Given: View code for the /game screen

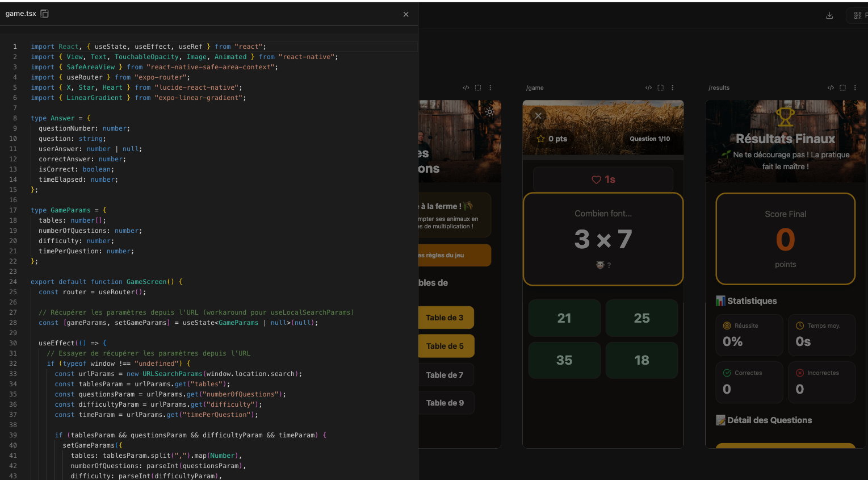Looking at the screenshot, I should pos(648,88).
